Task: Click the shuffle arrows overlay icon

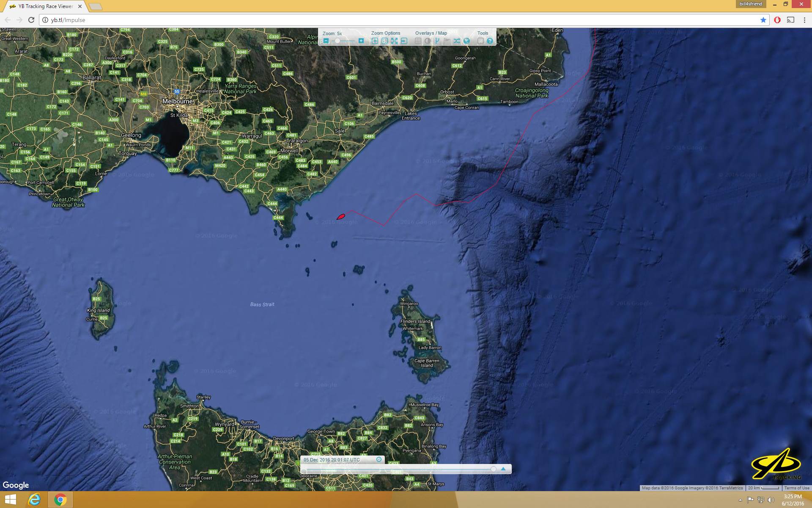Action: tap(457, 41)
